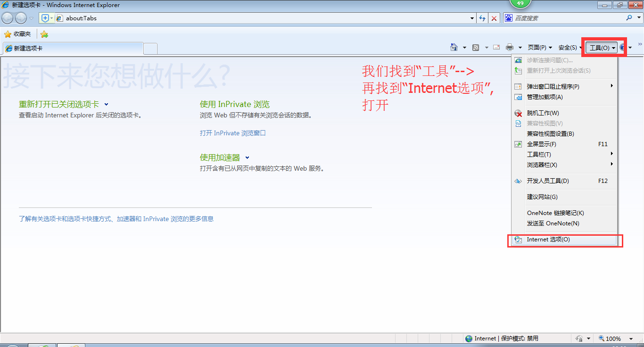Expand the 安全(S) dropdown
644x347 pixels.
coord(569,47)
